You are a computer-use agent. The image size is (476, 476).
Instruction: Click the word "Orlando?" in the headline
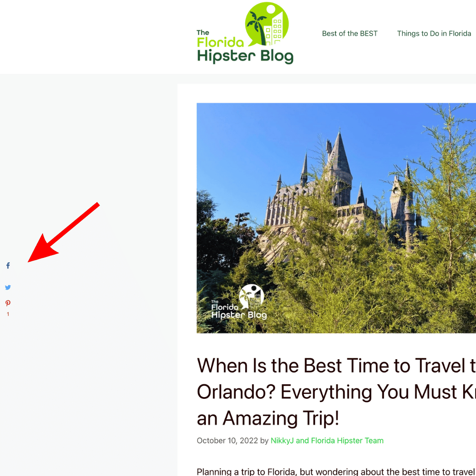tap(236, 392)
